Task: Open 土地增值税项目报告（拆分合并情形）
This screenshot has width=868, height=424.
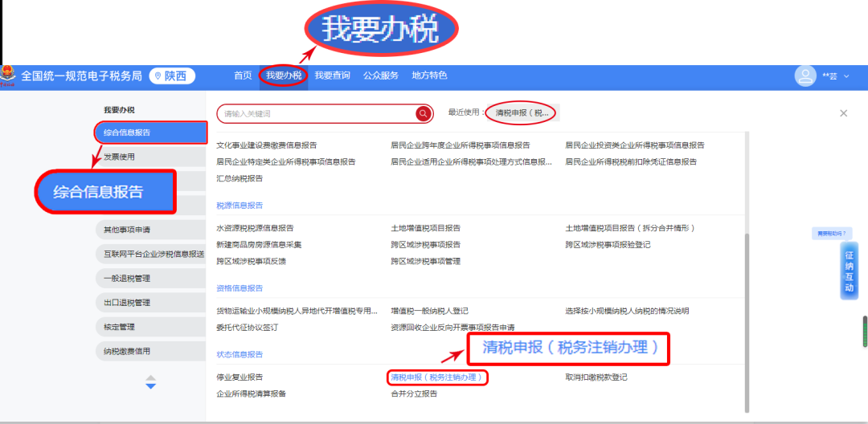Action: (x=630, y=228)
